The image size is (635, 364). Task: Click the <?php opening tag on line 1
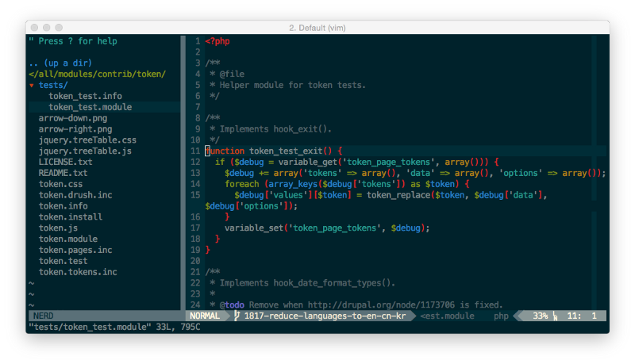pos(217,41)
